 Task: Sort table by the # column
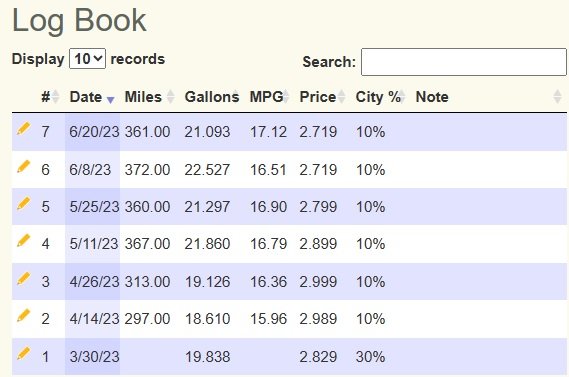50,97
